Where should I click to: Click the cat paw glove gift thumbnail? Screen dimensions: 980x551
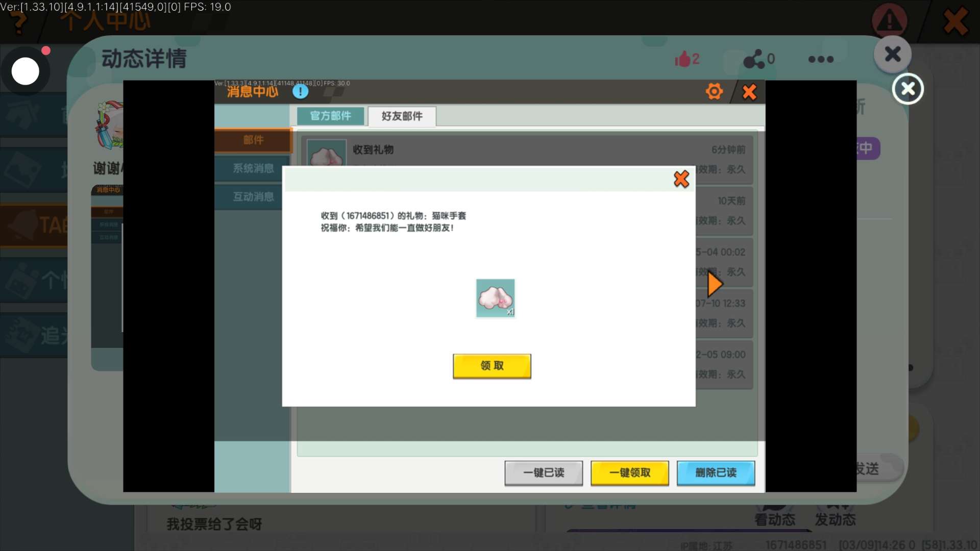tap(495, 298)
